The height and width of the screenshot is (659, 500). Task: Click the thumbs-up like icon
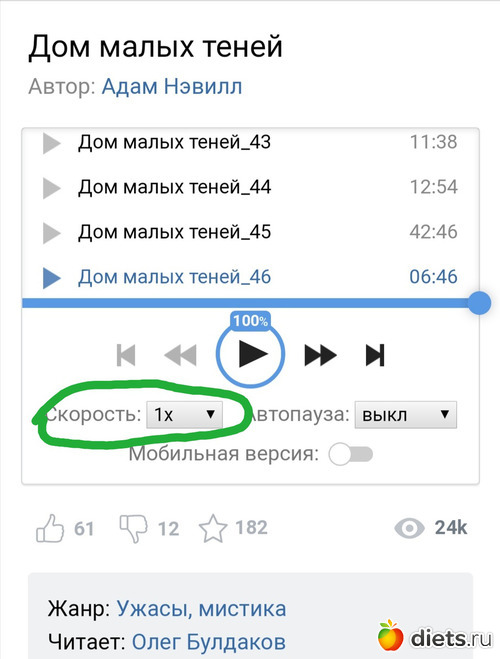(50, 528)
